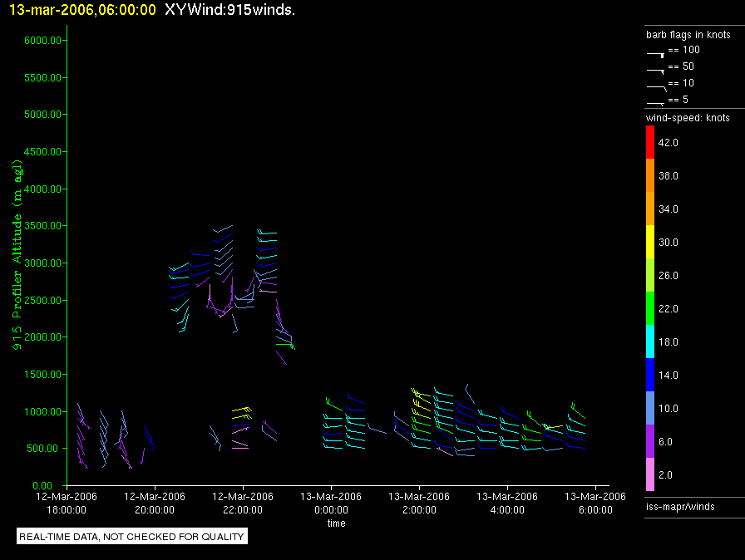Click the green 22.0 knots color band
Image resolution: width=745 pixels, height=560 pixels.
tap(650, 308)
